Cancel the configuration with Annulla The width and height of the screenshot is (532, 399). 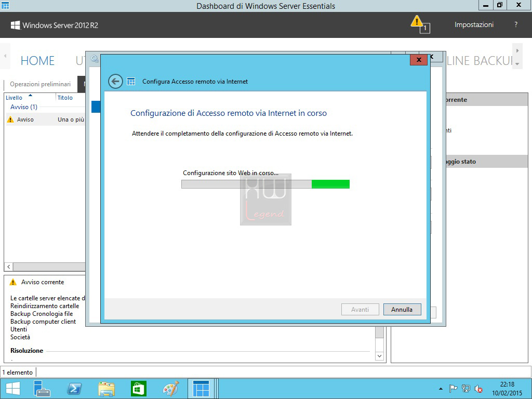tap(402, 310)
